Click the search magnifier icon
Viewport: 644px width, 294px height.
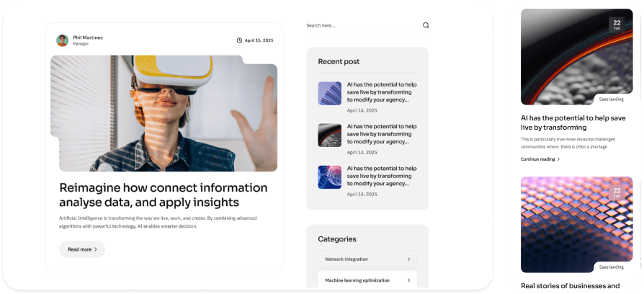pyautogui.click(x=426, y=25)
